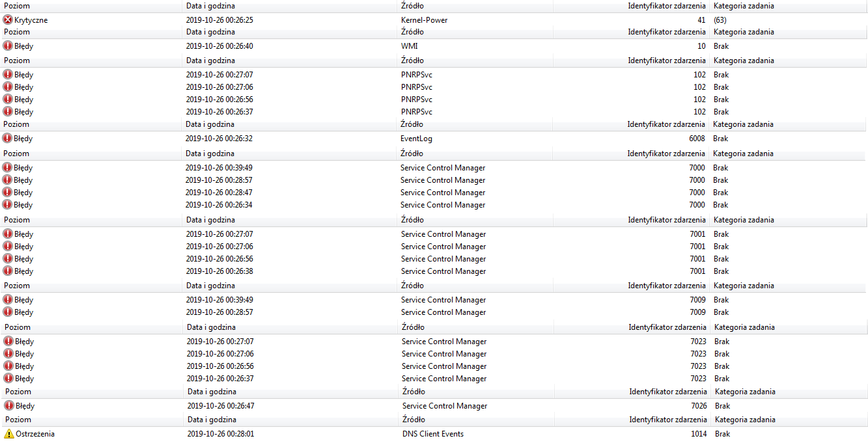The image size is (868, 445).
Task: Choose error icon of event 7023 at 00:27:06
Action: click(x=9, y=354)
